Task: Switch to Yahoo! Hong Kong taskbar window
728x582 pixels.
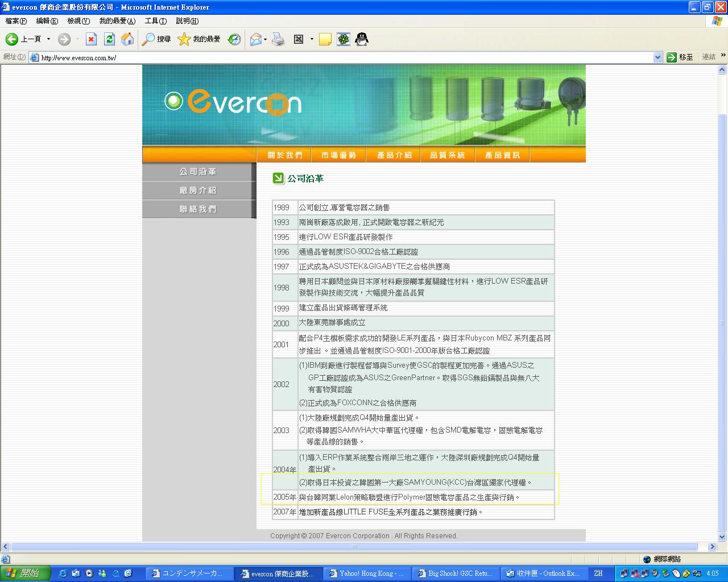Action: pyautogui.click(x=369, y=573)
